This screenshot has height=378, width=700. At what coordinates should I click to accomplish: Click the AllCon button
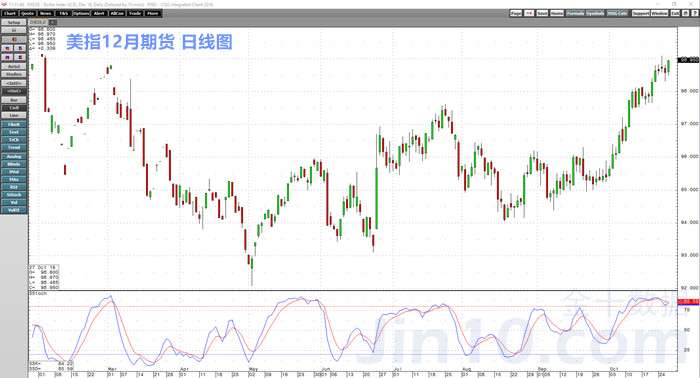(x=117, y=13)
